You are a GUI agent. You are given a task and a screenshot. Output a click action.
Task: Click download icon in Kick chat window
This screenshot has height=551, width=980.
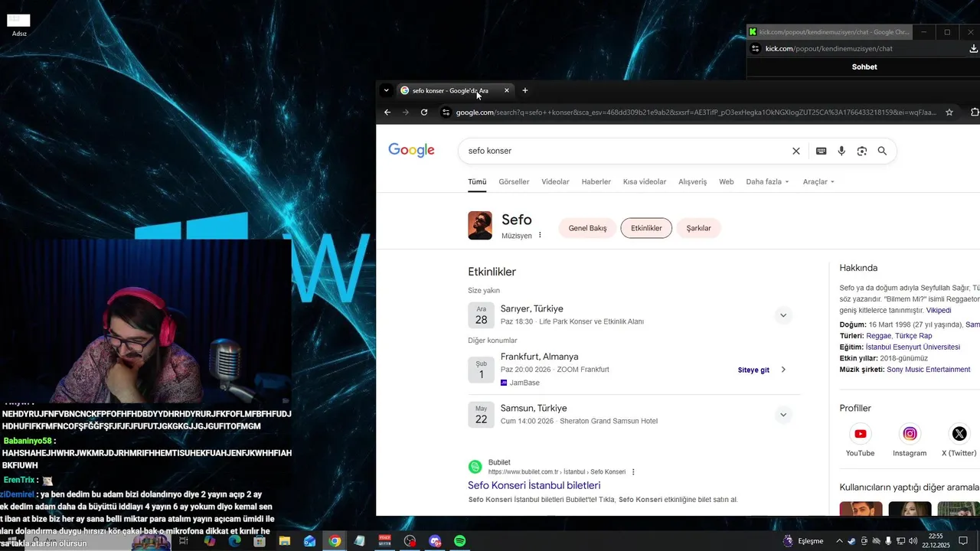coord(973,48)
